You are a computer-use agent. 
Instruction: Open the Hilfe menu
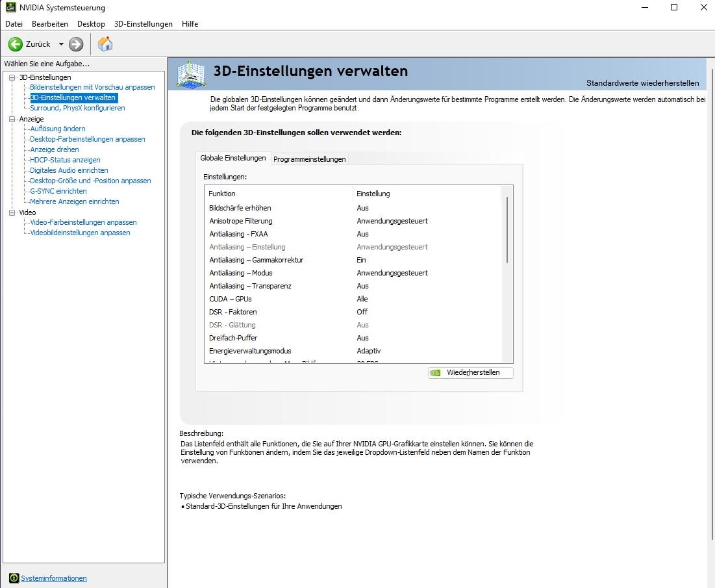click(x=190, y=24)
